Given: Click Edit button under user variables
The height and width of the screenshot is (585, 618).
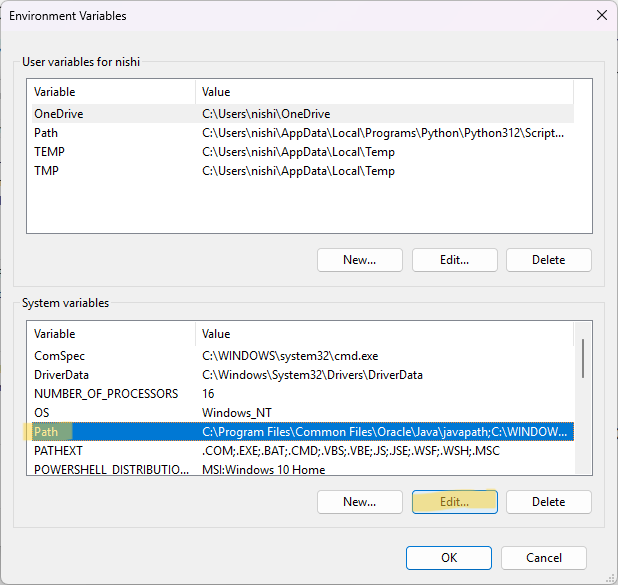Looking at the screenshot, I should point(454,260).
